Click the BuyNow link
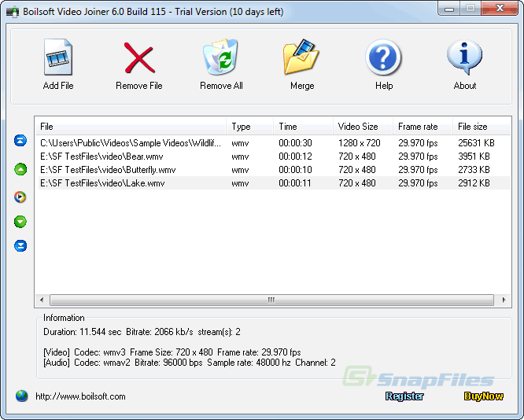The width and height of the screenshot is (524, 420). point(484,396)
